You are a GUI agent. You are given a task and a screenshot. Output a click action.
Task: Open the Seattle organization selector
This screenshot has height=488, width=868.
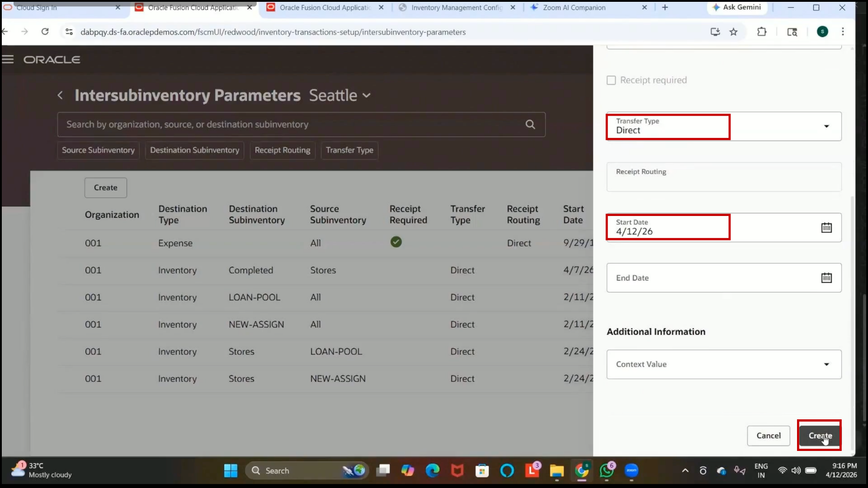coord(340,95)
